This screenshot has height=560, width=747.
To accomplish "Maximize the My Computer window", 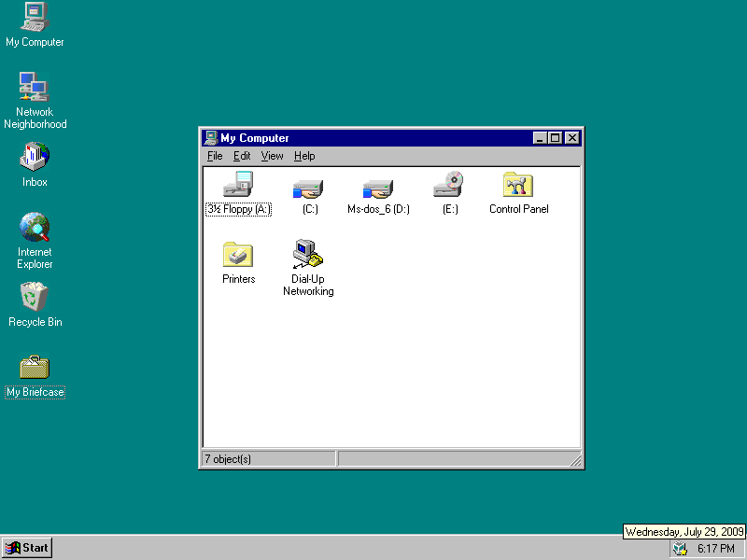I will tap(555, 138).
